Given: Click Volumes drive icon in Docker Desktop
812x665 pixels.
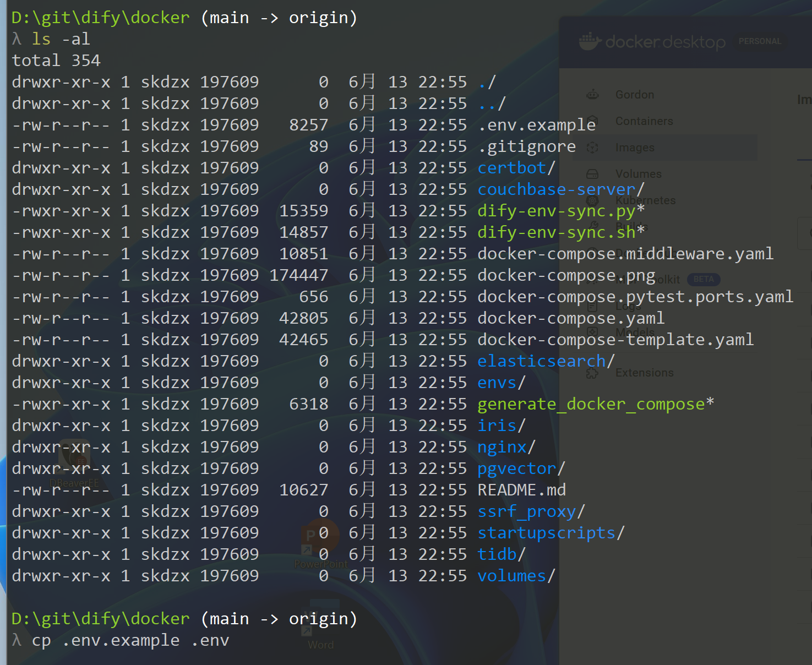Looking at the screenshot, I should 592,174.
